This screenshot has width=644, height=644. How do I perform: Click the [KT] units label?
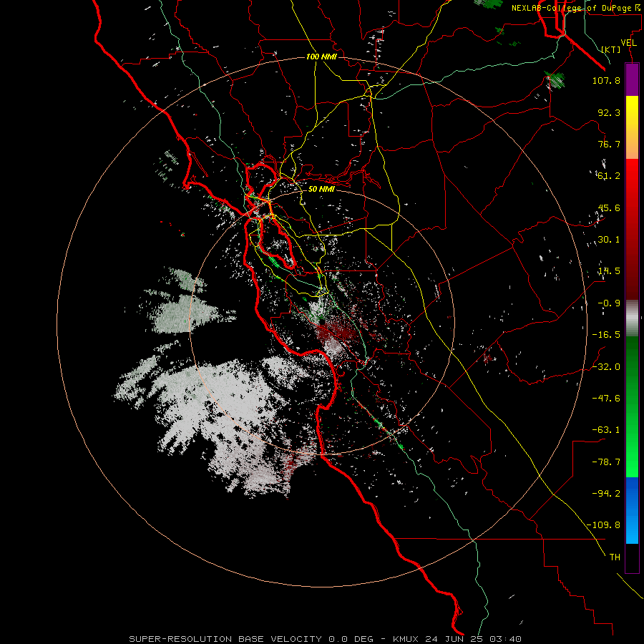(611, 49)
